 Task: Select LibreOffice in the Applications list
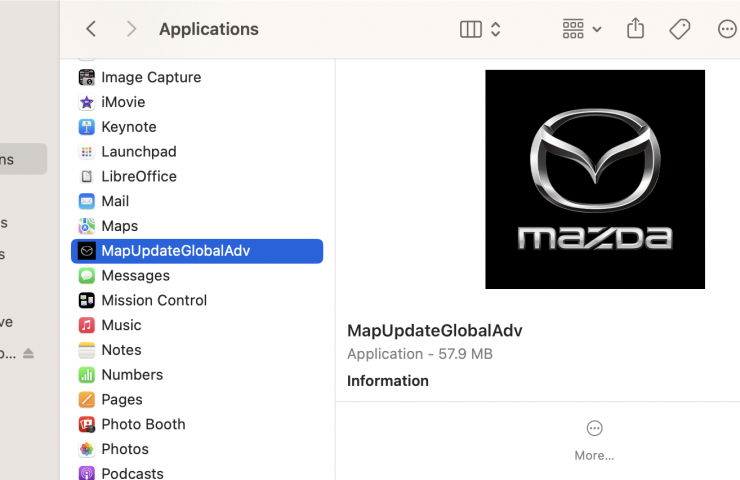pyautogui.click(x=138, y=176)
